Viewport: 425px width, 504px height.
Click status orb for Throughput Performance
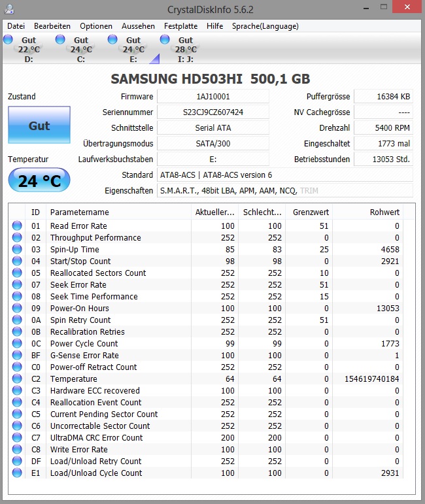tap(17, 237)
